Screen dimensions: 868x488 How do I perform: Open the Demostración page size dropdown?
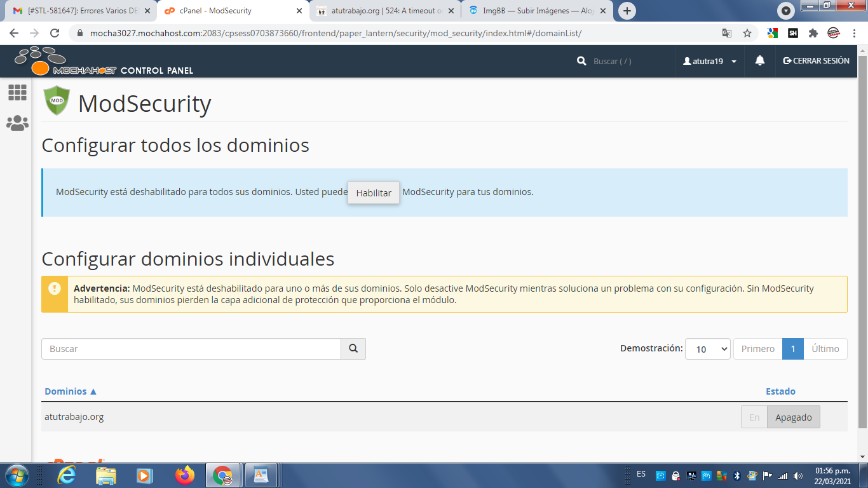click(708, 349)
